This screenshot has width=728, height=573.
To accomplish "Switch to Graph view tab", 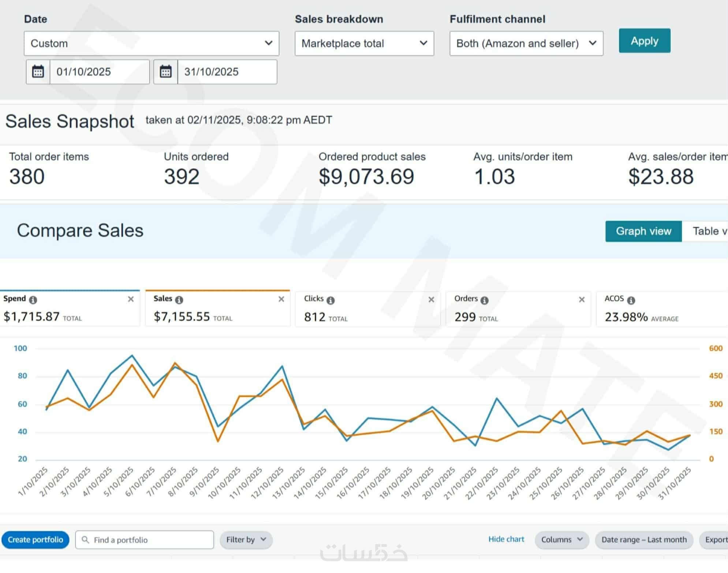I will 643,231.
